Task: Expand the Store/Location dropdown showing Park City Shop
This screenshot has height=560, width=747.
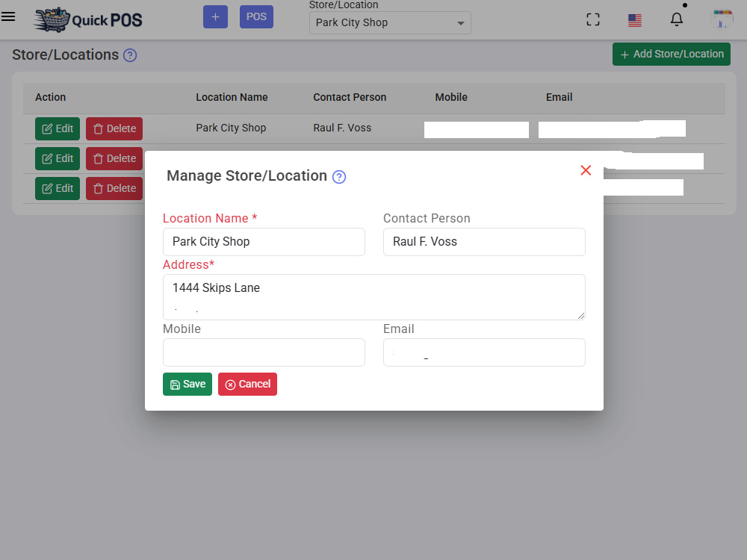Action: tap(390, 23)
